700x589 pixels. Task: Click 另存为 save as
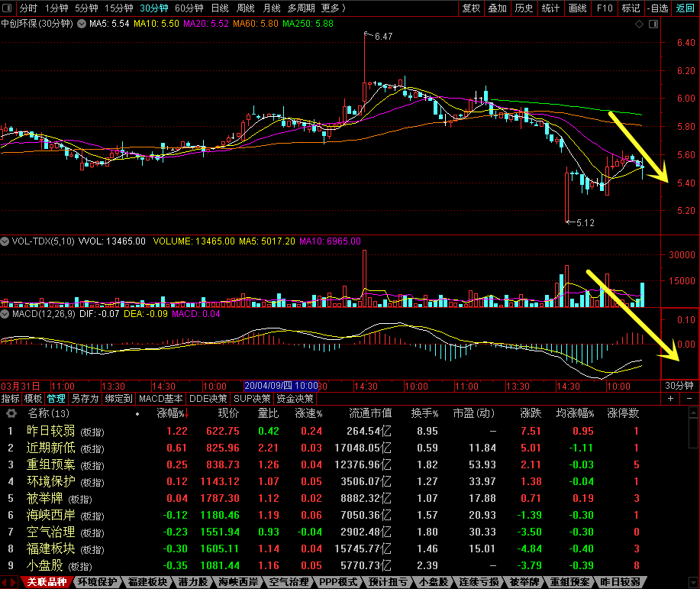(x=85, y=398)
